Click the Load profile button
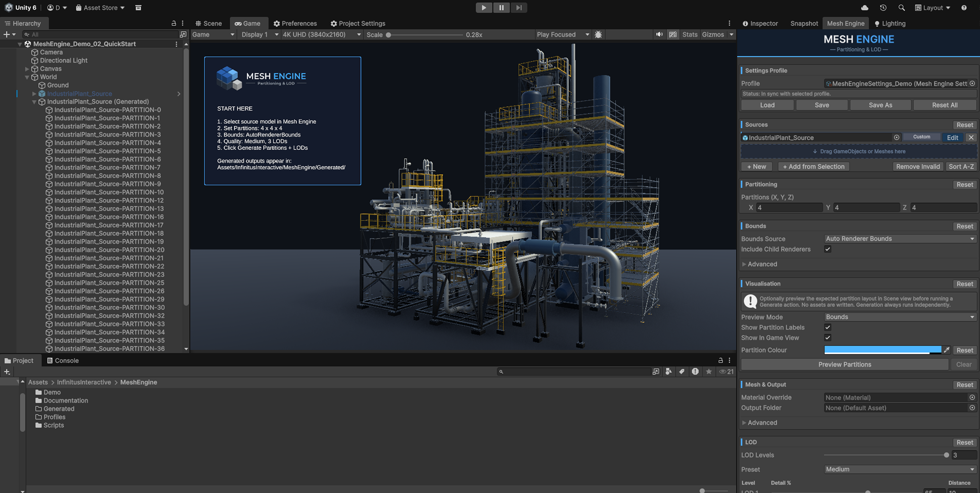Screen dimensions: 980x493 (x=767, y=105)
